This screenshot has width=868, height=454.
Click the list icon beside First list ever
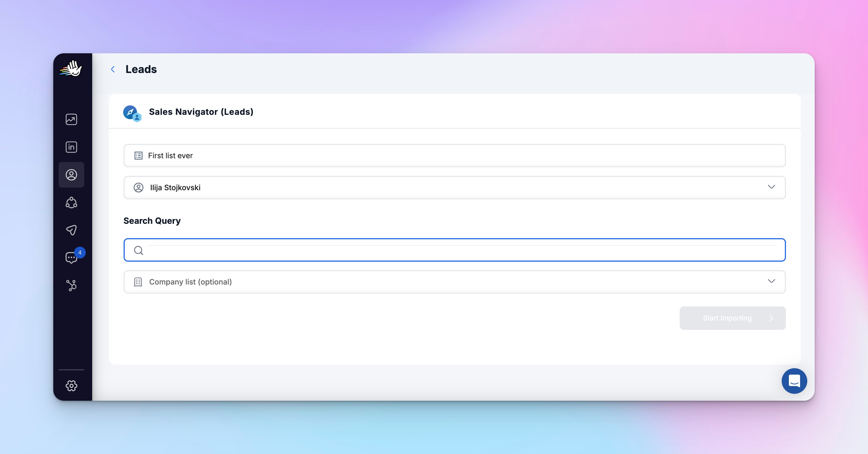tap(139, 156)
